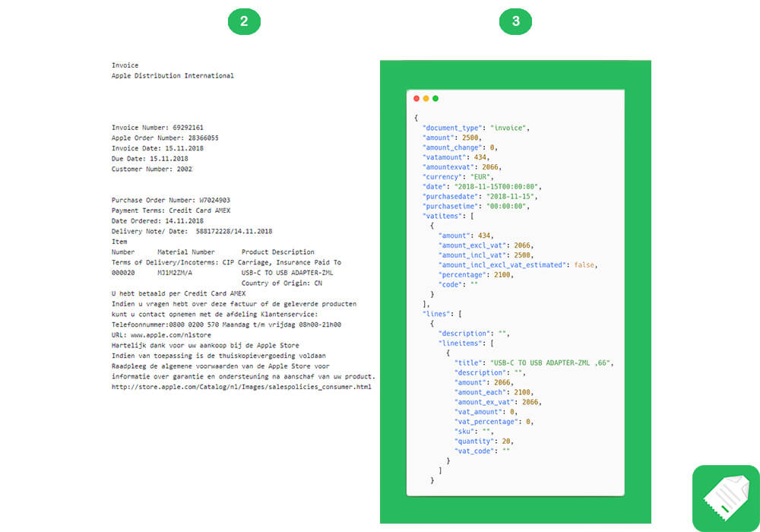This screenshot has width=760, height=532.
Task: Click the "amount_ex_vat": 2066 line
Action: pyautogui.click(x=498, y=402)
